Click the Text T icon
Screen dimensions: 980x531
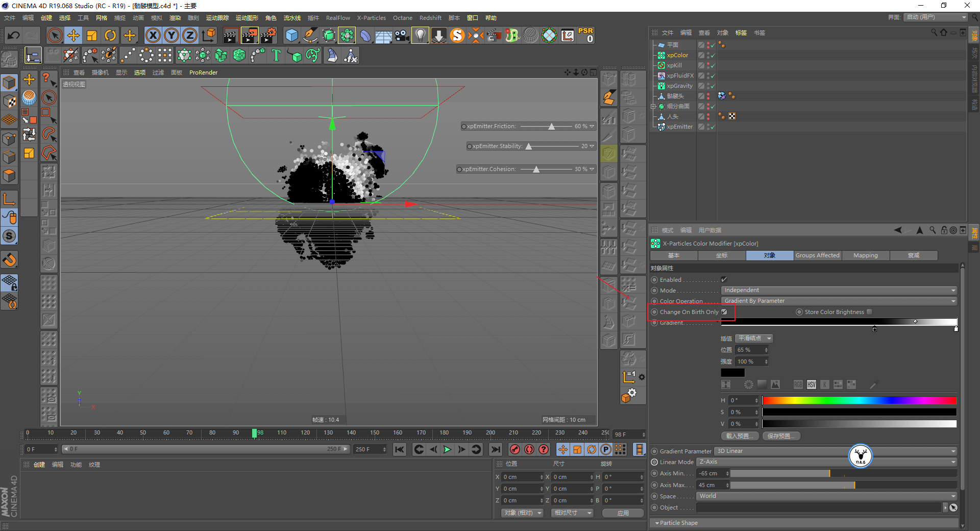coord(276,55)
